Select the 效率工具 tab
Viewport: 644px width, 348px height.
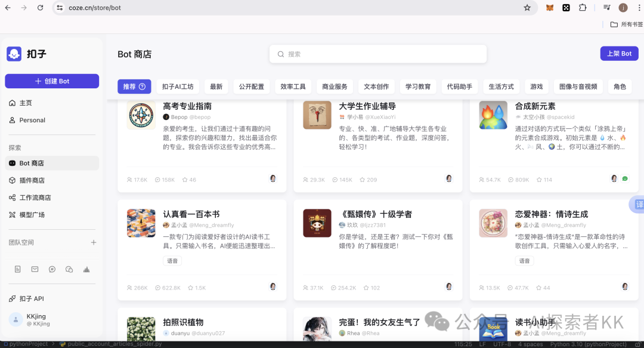pos(293,87)
